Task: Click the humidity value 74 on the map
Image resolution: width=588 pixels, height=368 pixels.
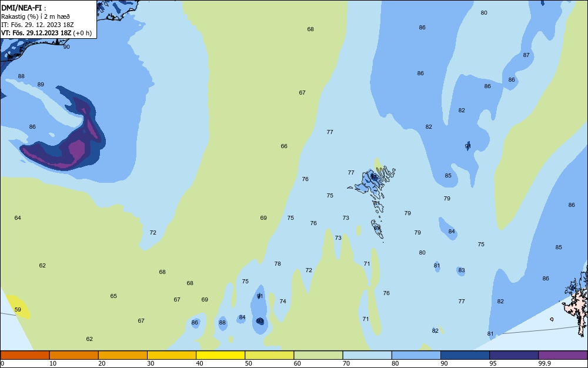Action: click(283, 302)
